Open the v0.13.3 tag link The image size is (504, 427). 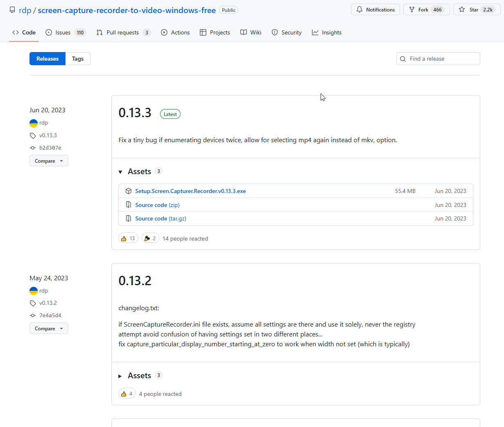point(48,135)
